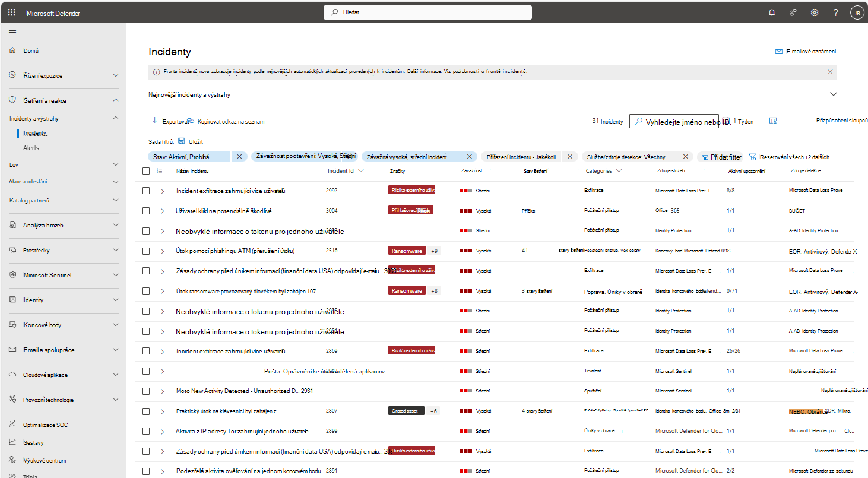The width and height of the screenshot is (868, 478).
Task: Click the Sestavy chart icon
Action: tap(13, 442)
